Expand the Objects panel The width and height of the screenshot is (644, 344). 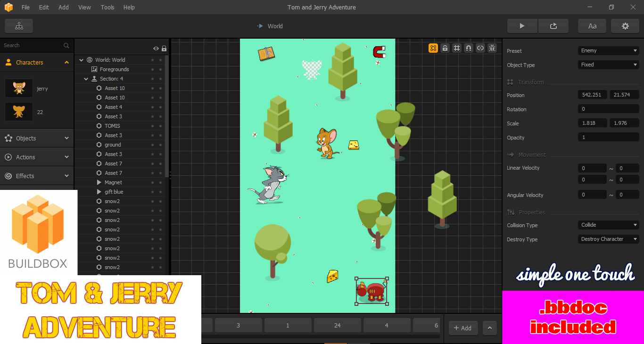tap(66, 138)
